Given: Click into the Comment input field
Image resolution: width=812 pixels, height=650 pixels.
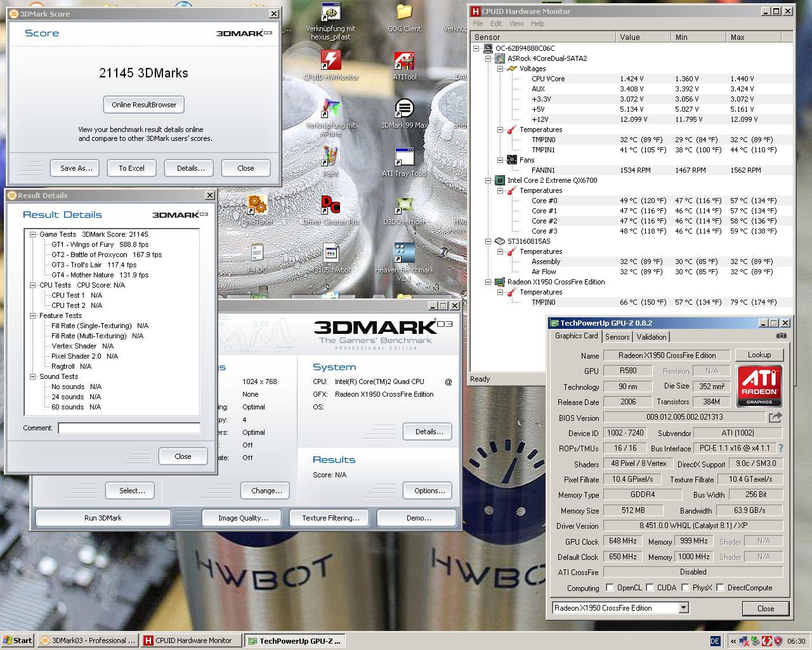Looking at the screenshot, I should 129,428.
